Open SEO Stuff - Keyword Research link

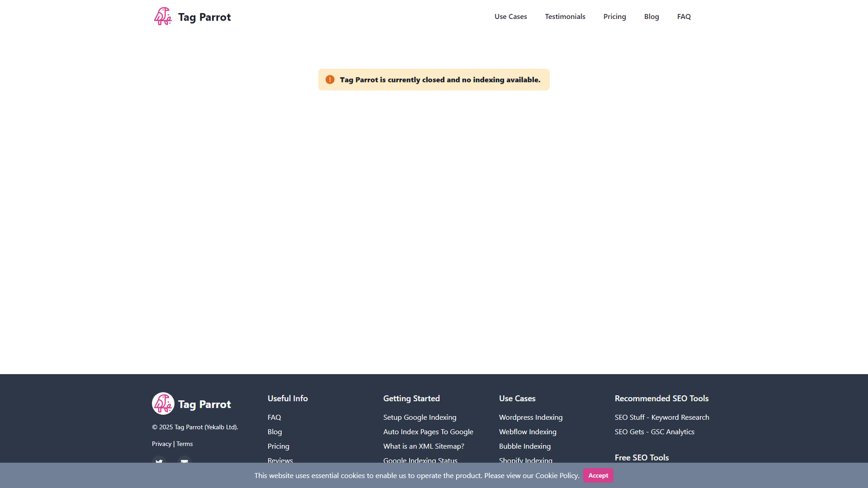point(662,418)
